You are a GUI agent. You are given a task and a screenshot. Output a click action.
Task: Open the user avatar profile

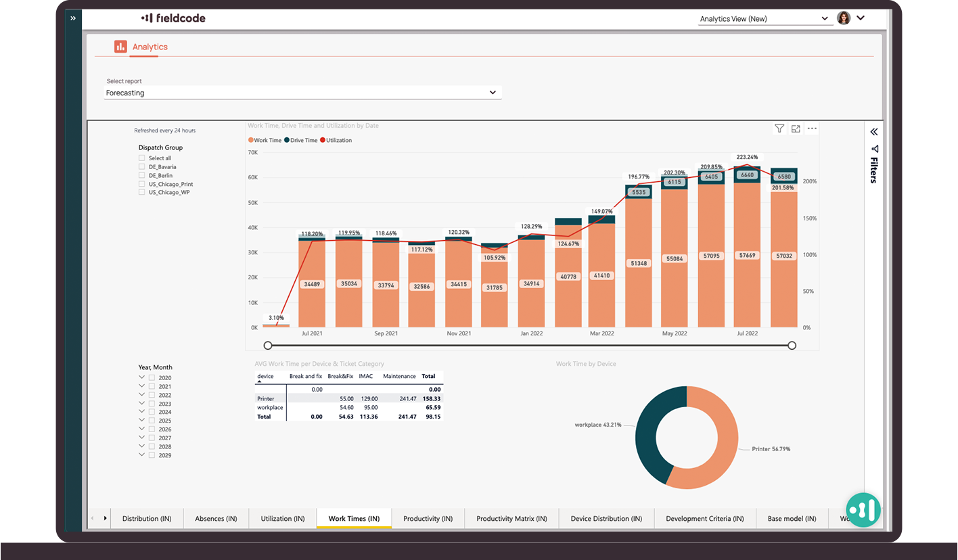(844, 18)
